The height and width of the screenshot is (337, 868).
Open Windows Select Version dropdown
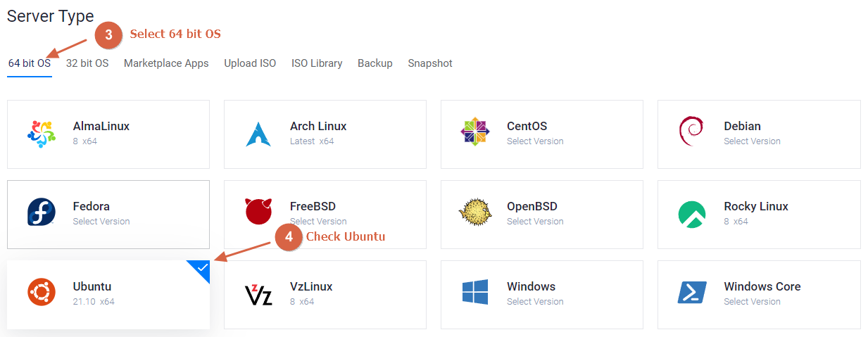tap(535, 302)
